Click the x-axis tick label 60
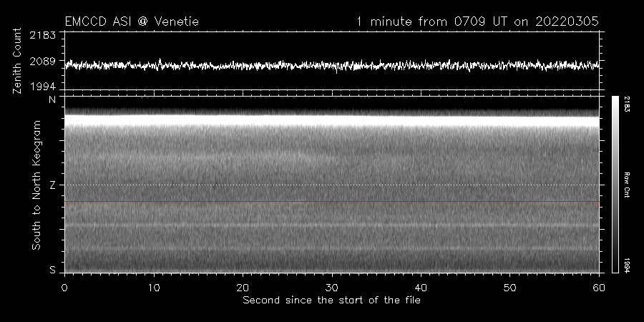644x322 pixels. (599, 288)
